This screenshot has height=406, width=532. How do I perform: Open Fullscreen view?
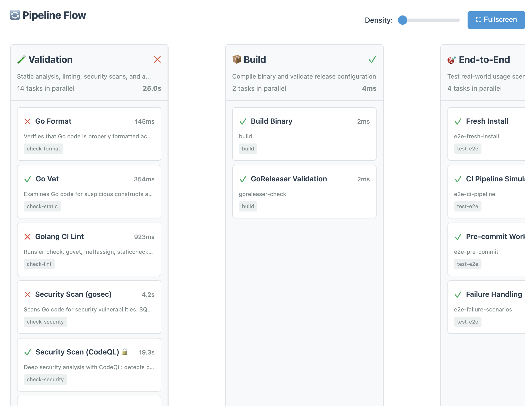(496, 20)
